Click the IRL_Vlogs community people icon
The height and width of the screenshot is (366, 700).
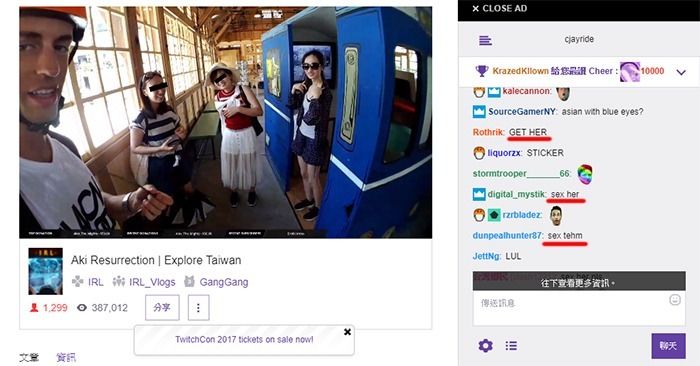coord(118,281)
